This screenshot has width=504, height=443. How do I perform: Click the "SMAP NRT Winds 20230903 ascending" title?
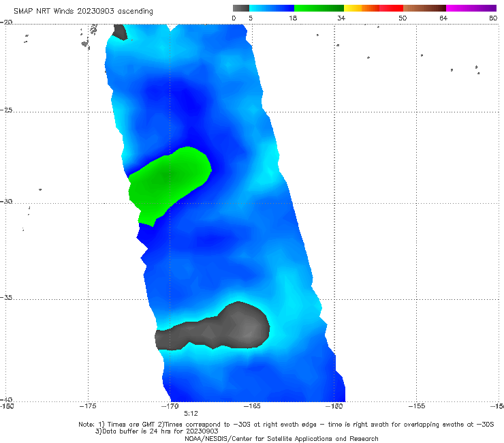(x=83, y=11)
